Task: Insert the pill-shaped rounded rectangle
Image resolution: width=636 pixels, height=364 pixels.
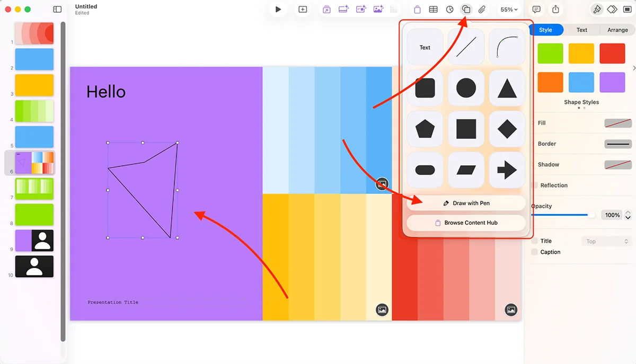Action: [425, 170]
